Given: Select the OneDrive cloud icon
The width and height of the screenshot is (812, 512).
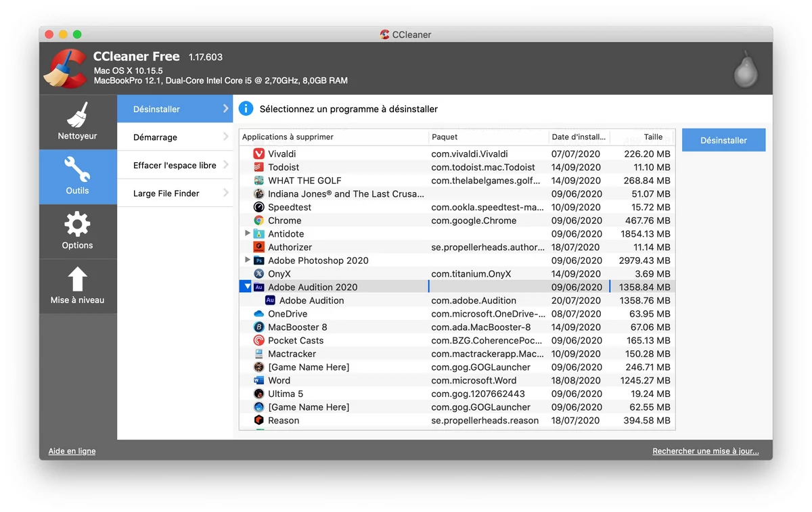Looking at the screenshot, I should tap(258, 314).
